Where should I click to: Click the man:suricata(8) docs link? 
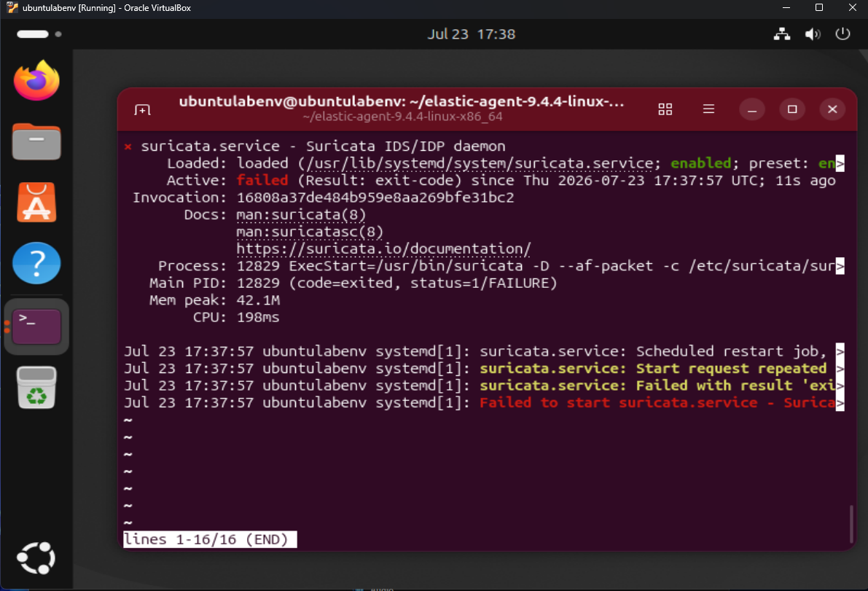point(301,215)
